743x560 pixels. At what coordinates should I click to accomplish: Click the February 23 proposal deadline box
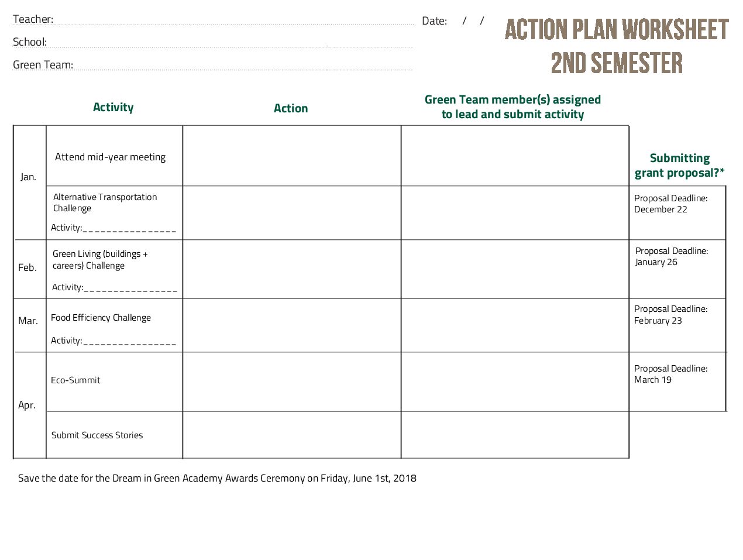(677, 325)
